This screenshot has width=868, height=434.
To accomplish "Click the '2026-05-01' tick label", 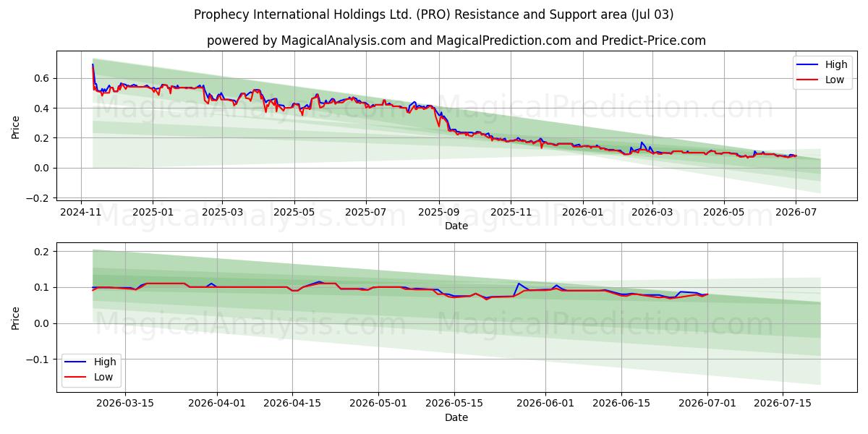I will tap(378, 403).
